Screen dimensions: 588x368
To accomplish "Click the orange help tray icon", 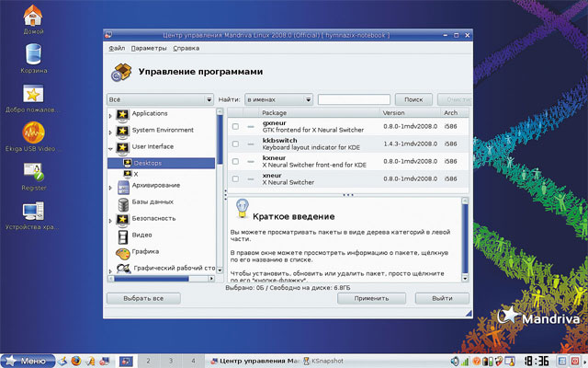I will [x=477, y=362].
